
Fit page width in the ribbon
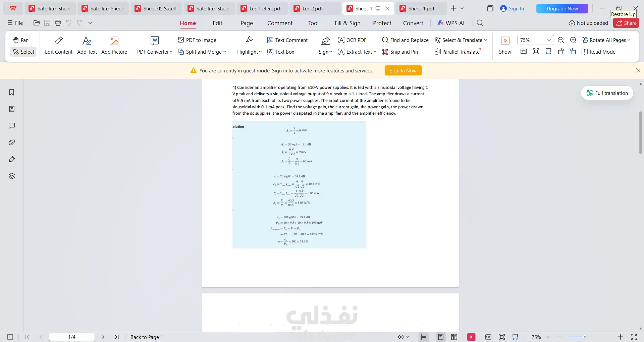click(548, 51)
